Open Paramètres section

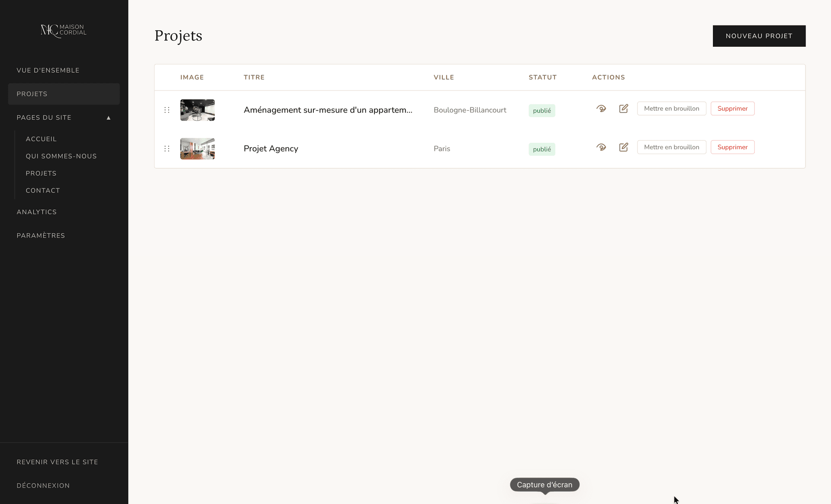tap(41, 236)
